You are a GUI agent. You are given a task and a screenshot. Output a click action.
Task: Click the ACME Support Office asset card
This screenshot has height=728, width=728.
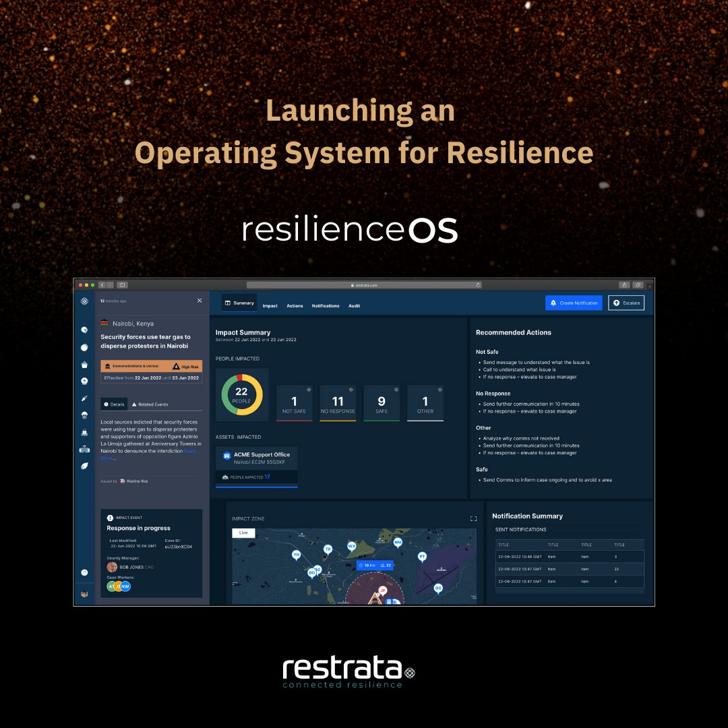click(x=256, y=466)
